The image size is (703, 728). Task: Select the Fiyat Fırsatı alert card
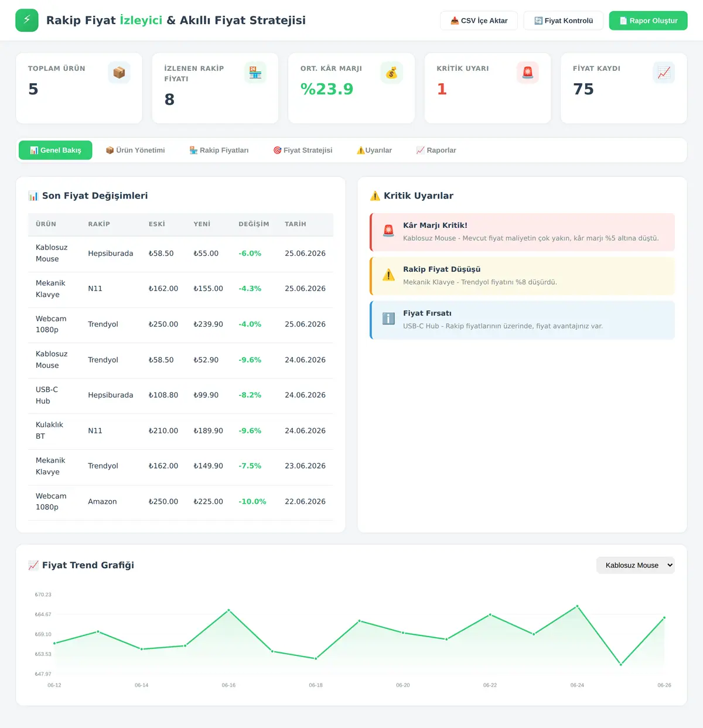[523, 320]
